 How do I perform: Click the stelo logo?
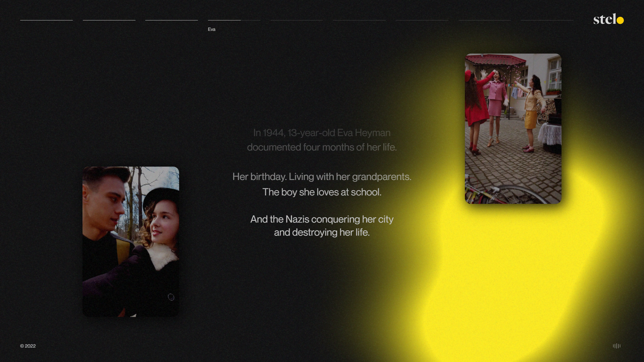(608, 19)
